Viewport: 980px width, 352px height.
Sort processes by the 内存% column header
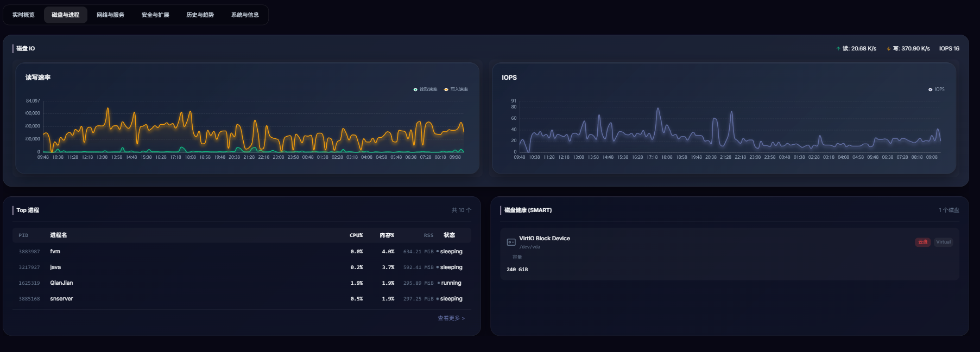(x=387, y=235)
